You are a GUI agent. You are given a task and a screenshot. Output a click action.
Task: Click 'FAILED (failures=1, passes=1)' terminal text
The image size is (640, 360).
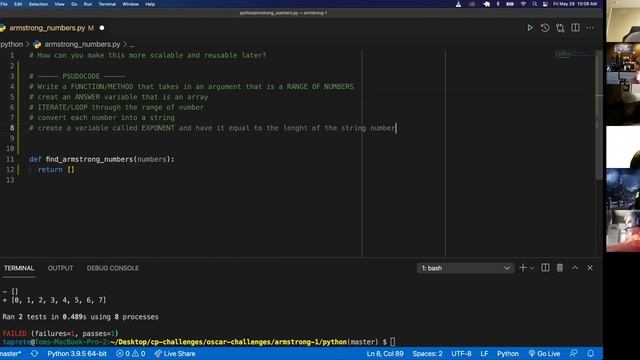[x=60, y=333]
